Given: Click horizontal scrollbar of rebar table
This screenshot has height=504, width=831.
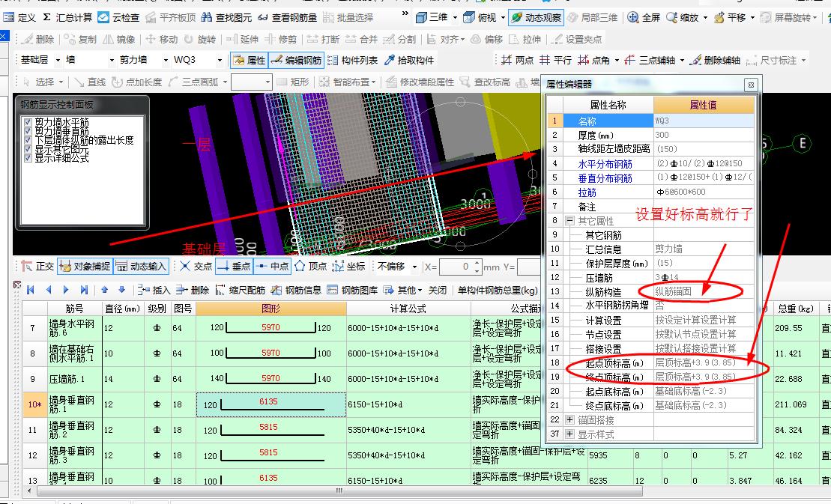Looking at the screenshot, I should [339, 491].
